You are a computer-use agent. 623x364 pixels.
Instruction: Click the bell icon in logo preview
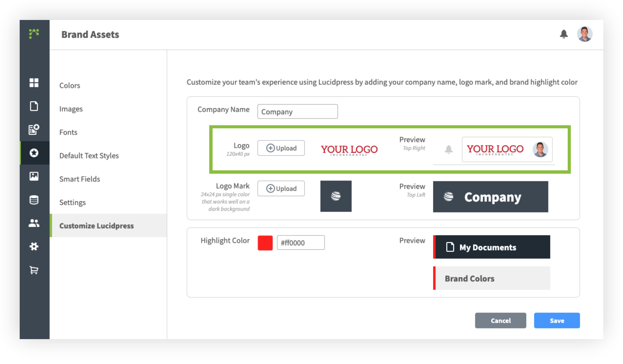click(x=449, y=149)
